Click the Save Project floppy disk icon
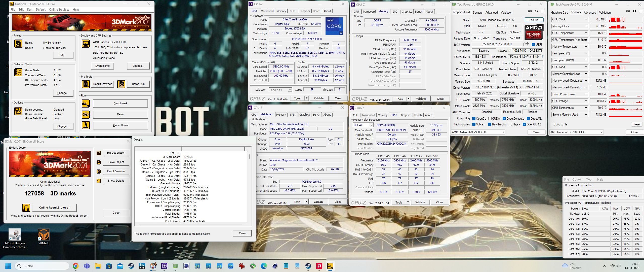The height and width of the screenshot is (272, 644). (x=99, y=162)
